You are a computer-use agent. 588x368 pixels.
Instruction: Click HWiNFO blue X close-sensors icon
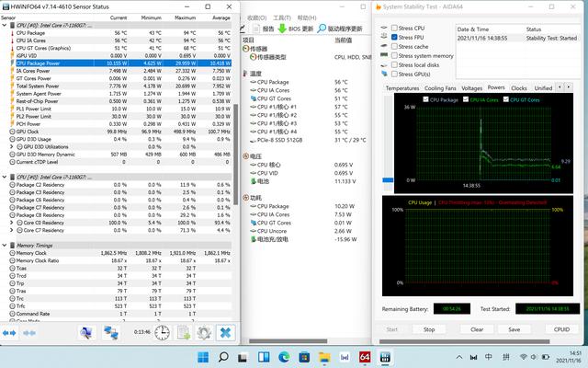point(225,333)
